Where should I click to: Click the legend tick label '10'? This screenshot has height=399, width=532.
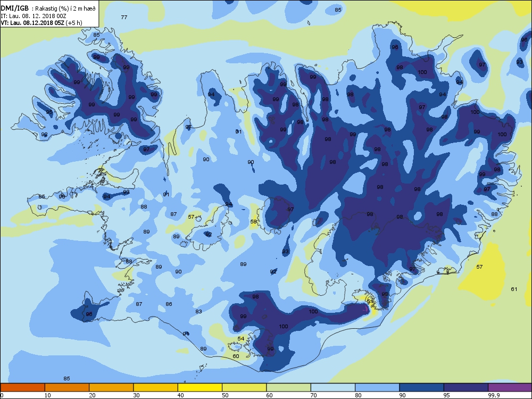click(47, 395)
